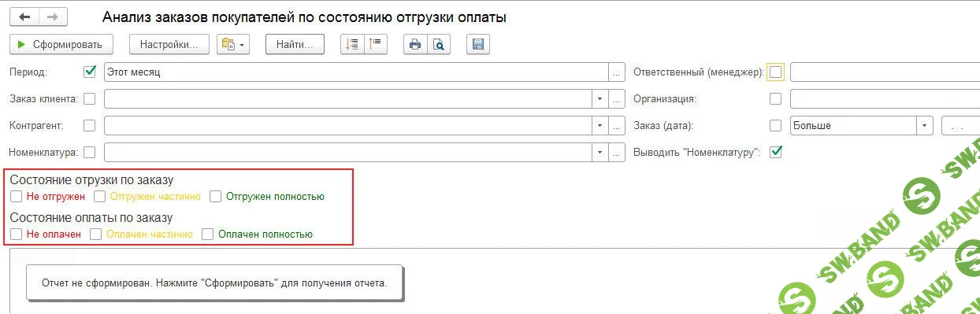Open Заказ клиента selection via ellipsis button

tap(617, 98)
